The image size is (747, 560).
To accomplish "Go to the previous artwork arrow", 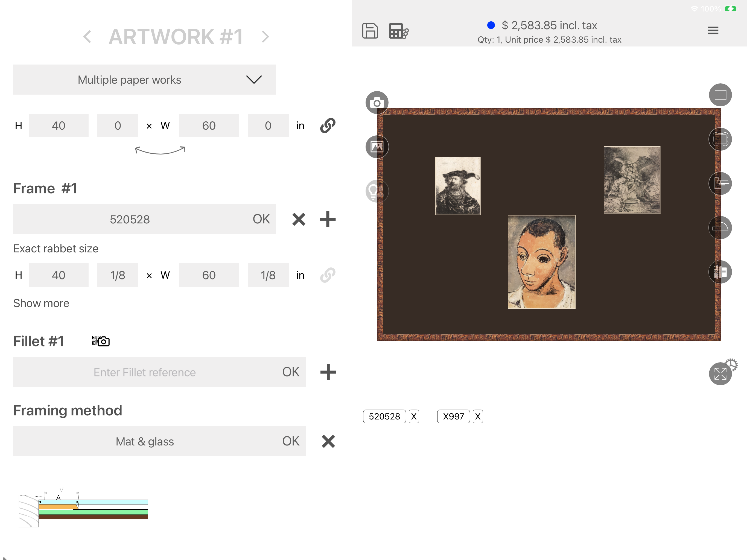I will coord(87,36).
